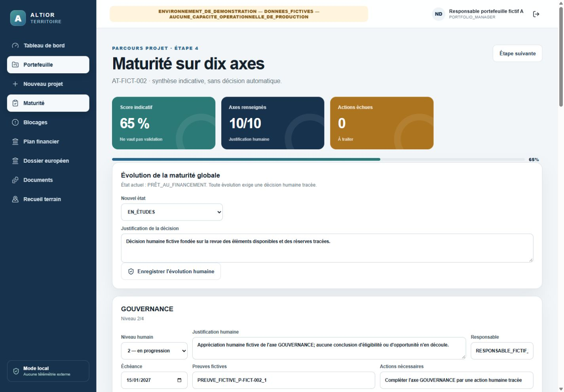The image size is (564, 392).
Task: Click the Mode local status box
Action: click(x=48, y=371)
